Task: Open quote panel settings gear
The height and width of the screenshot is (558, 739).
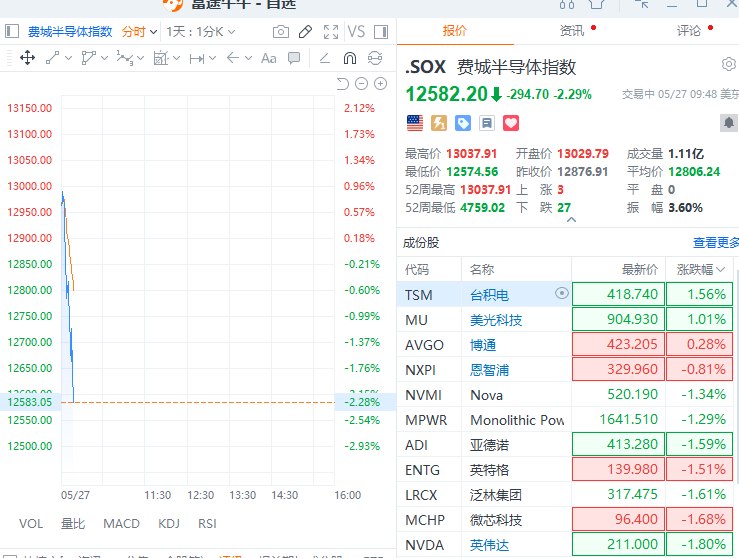Action: click(729, 64)
